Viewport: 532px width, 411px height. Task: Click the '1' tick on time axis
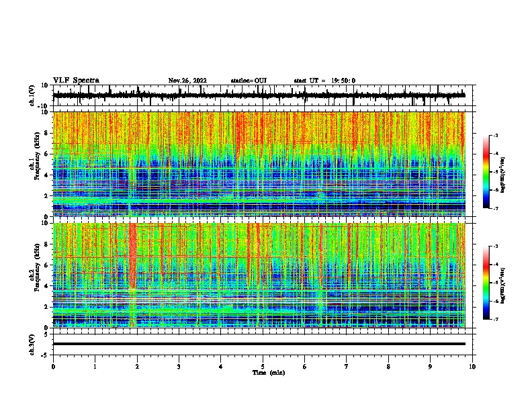point(95,367)
